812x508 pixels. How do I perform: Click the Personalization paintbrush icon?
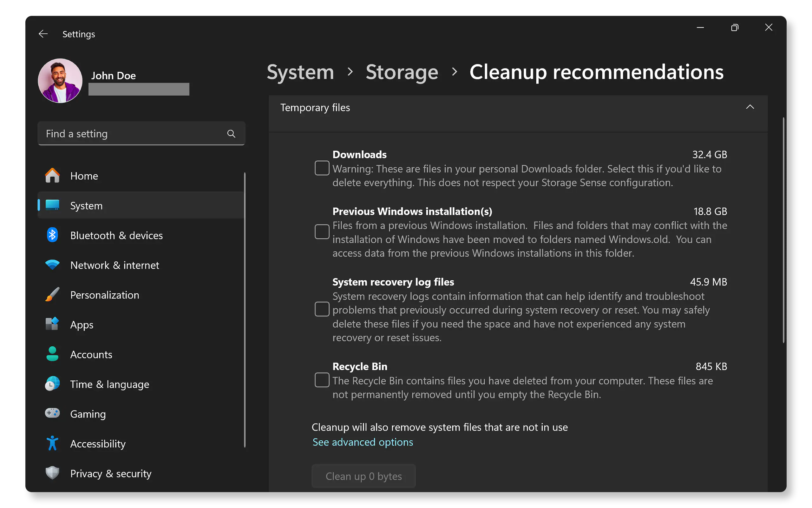[52, 295]
